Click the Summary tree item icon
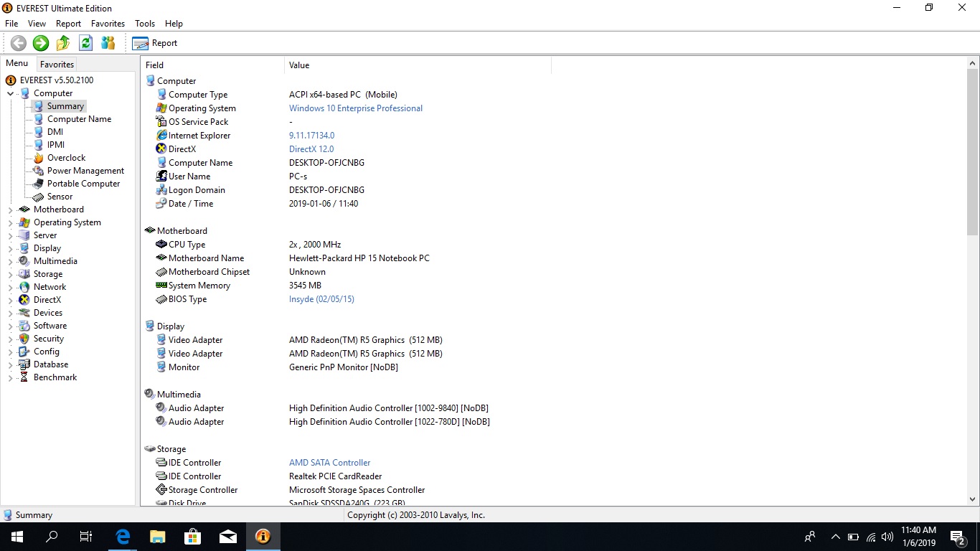Image resolution: width=980 pixels, height=551 pixels. pyautogui.click(x=38, y=106)
